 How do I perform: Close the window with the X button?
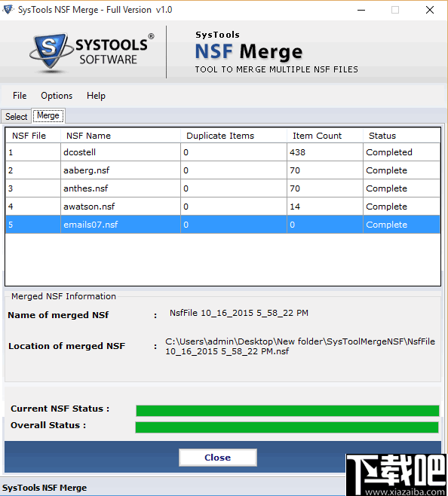[430, 10]
